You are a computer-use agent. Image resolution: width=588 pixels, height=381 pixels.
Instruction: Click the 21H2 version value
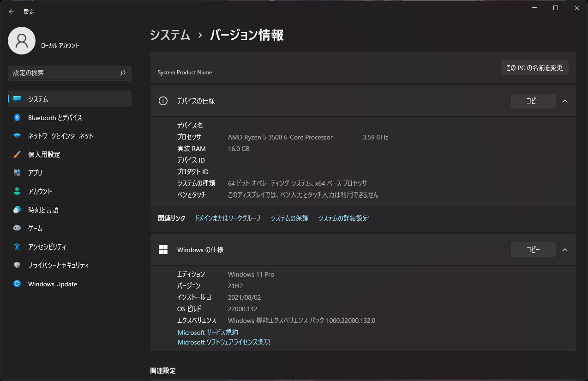[x=235, y=286]
